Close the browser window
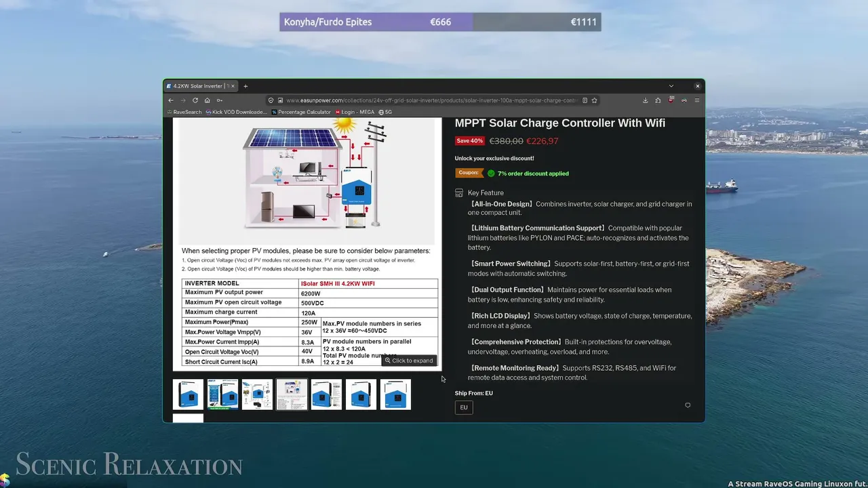868x488 pixels. [697, 86]
